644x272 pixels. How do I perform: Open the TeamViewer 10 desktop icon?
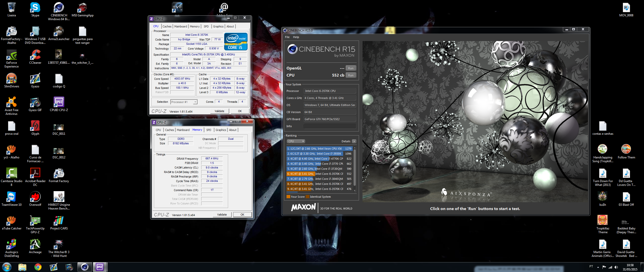pyautogui.click(x=12, y=199)
